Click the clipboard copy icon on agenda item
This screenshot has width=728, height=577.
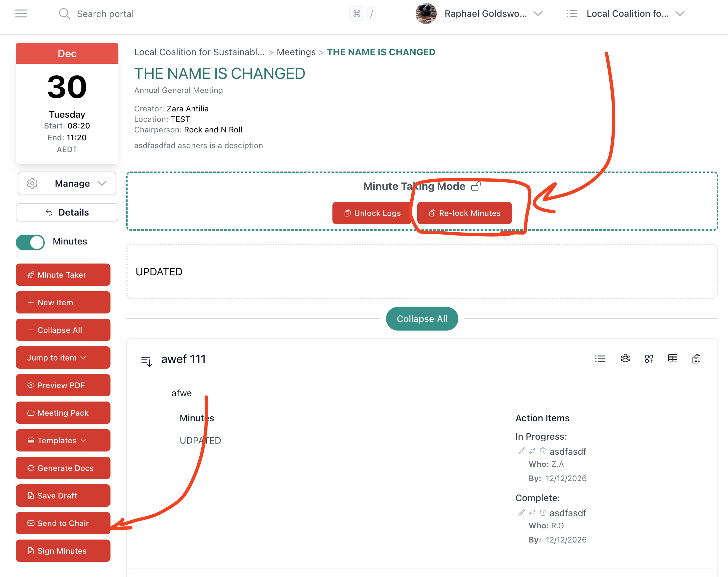(x=696, y=359)
